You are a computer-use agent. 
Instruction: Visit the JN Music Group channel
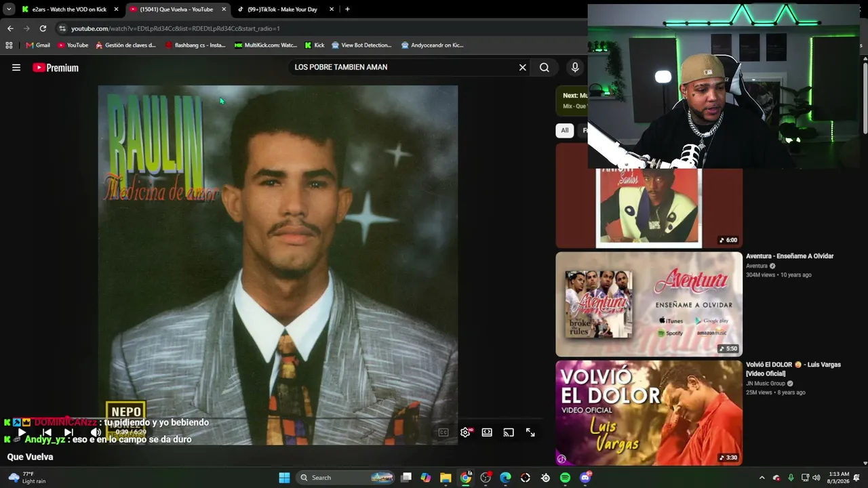click(x=766, y=384)
